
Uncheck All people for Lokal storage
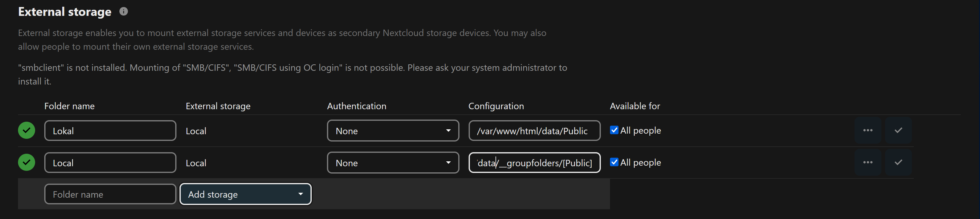point(614,130)
